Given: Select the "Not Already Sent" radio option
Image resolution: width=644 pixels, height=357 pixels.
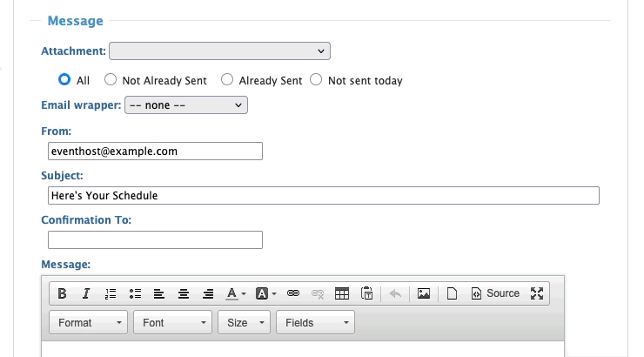Looking at the screenshot, I should [111, 80].
